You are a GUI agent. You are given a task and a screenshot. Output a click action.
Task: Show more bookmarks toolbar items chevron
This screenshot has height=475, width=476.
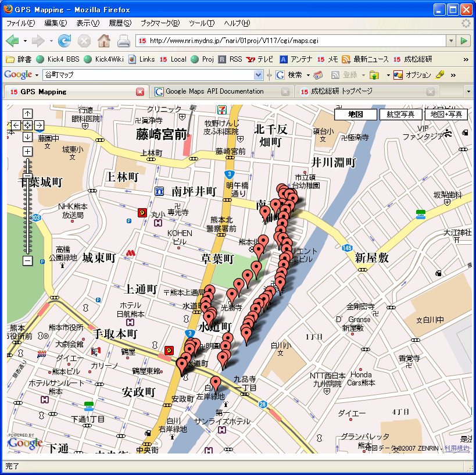[x=466, y=59]
